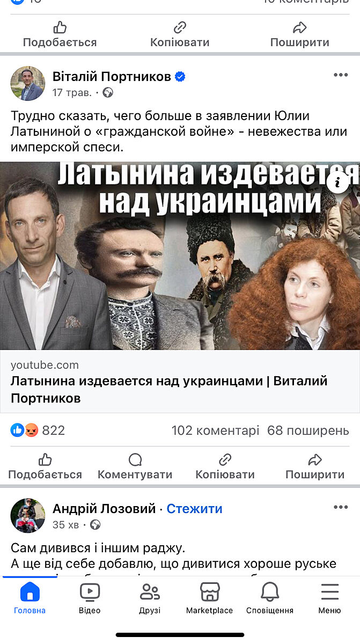The height and width of the screenshot is (644, 360).
Task: Open Сповіщення bell notifications
Action: click(270, 592)
